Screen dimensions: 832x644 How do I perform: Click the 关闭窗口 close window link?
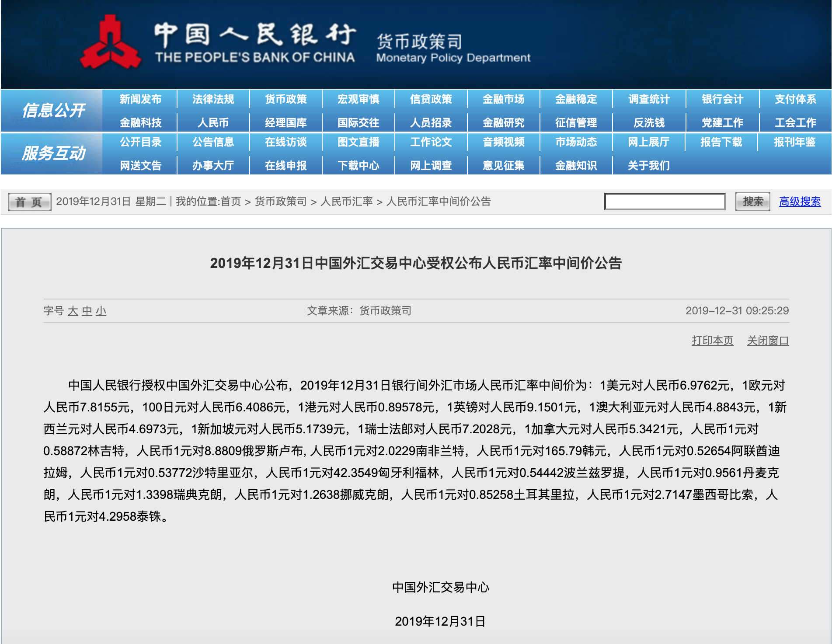(768, 341)
